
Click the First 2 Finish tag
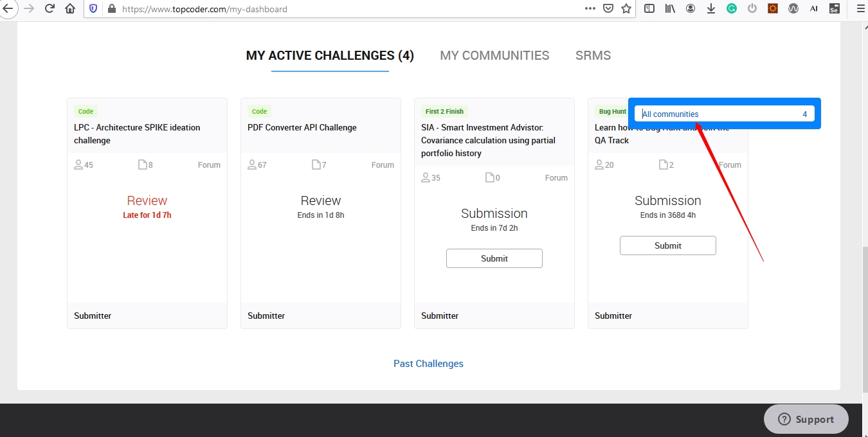point(444,111)
